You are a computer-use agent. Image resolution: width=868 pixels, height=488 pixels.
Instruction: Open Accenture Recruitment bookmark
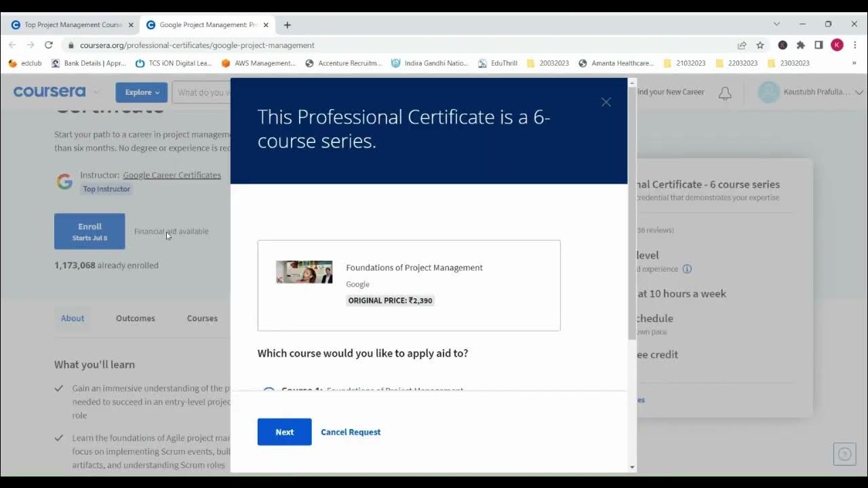tap(344, 63)
